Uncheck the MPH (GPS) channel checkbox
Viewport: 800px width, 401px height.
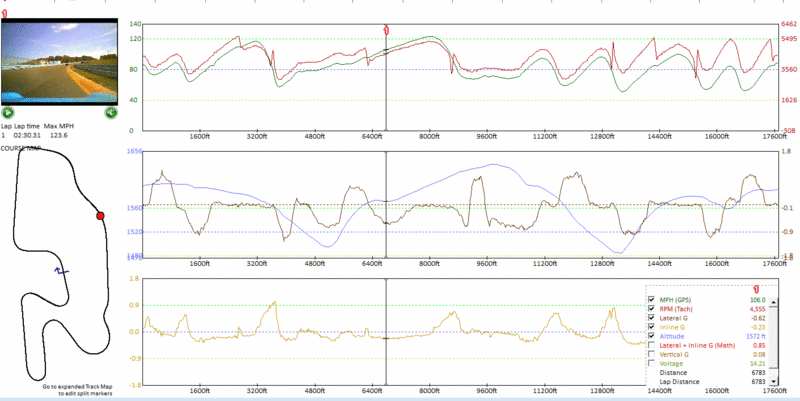(x=653, y=300)
